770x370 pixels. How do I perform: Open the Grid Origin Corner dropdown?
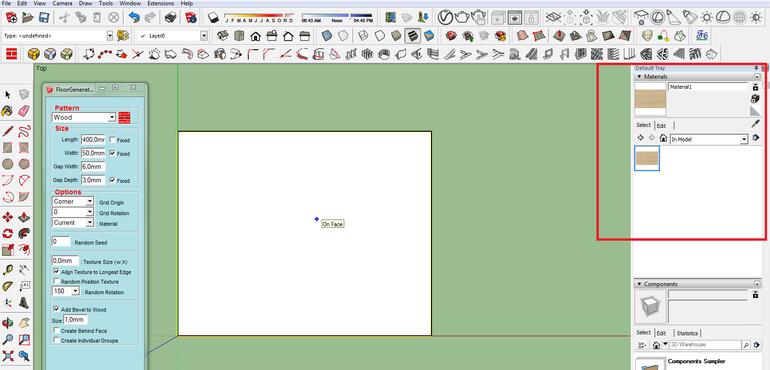(89, 201)
